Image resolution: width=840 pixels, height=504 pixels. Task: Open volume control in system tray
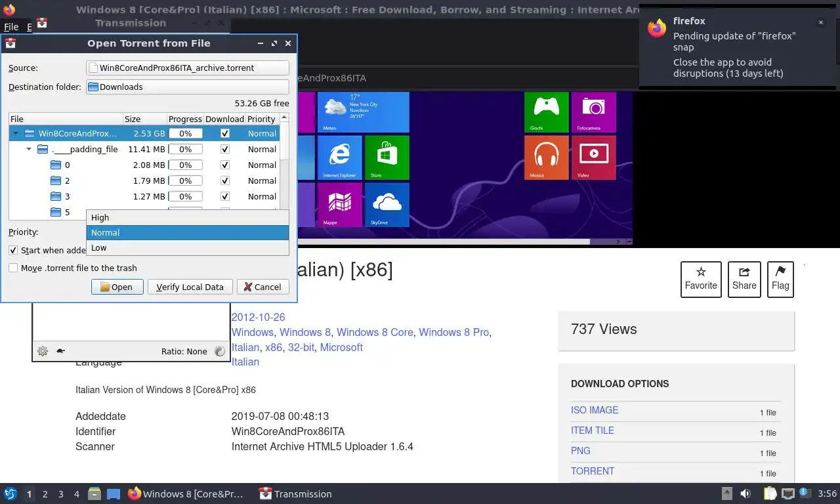click(x=745, y=493)
